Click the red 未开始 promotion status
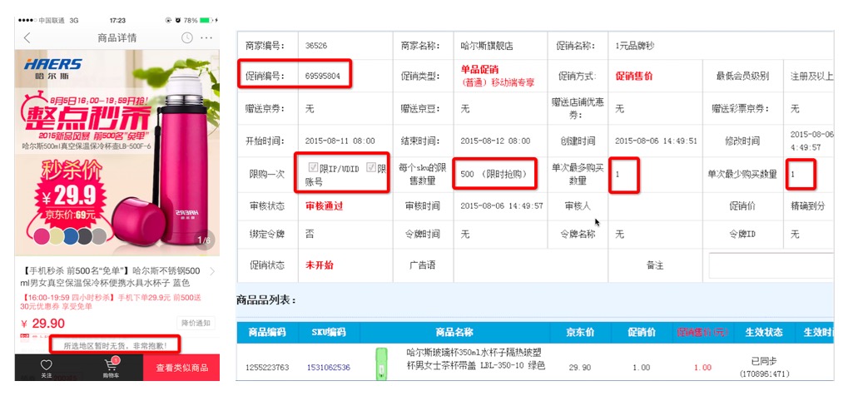The height and width of the screenshot is (396, 868). coord(320,265)
